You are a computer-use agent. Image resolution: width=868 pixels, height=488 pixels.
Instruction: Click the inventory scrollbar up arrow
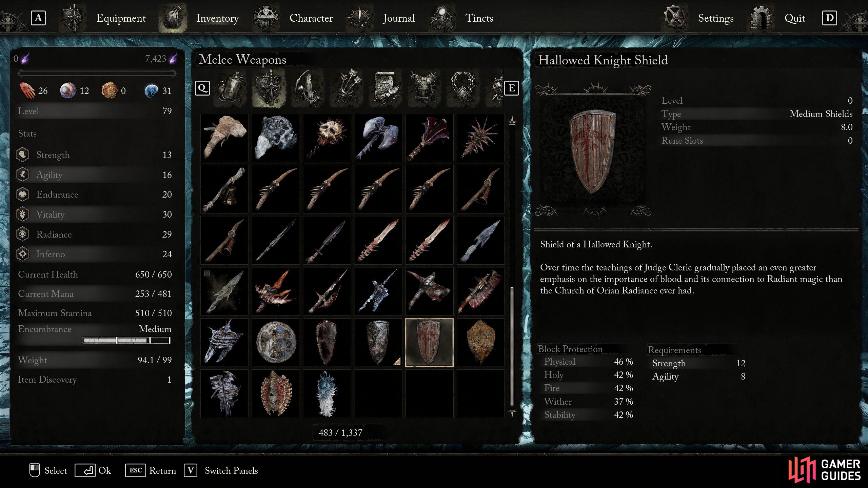512,119
